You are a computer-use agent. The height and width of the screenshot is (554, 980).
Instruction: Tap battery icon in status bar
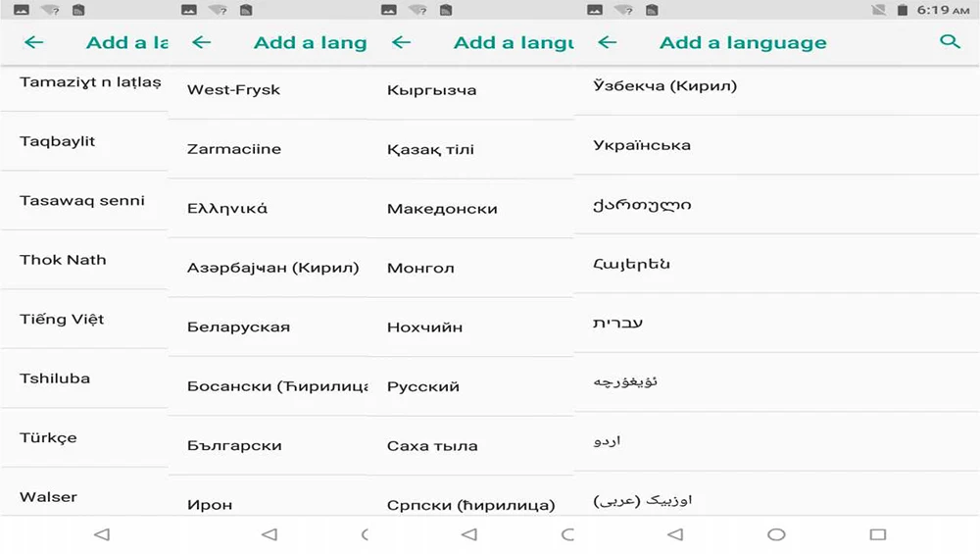(902, 10)
